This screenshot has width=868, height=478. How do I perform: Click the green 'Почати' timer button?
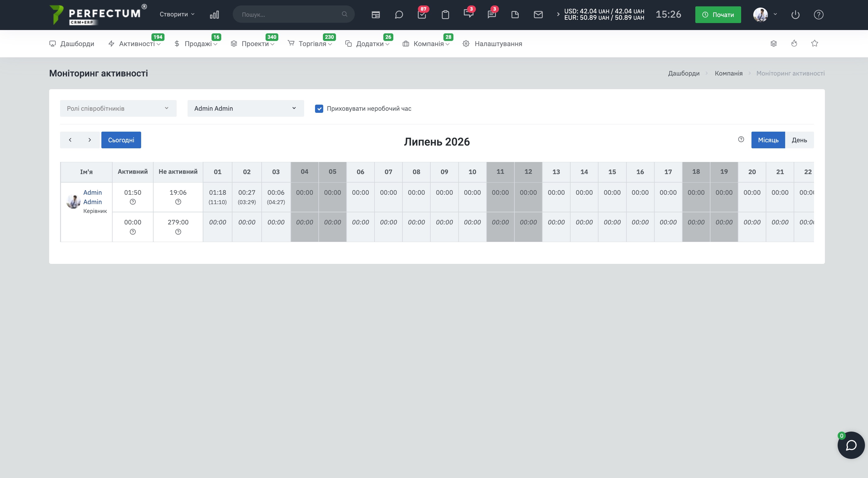point(718,15)
